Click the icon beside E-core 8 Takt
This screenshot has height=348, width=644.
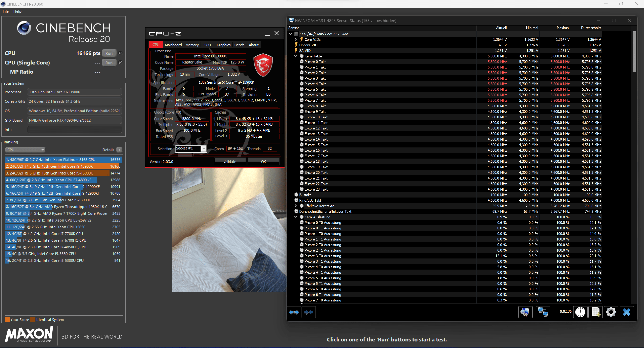[x=302, y=106]
